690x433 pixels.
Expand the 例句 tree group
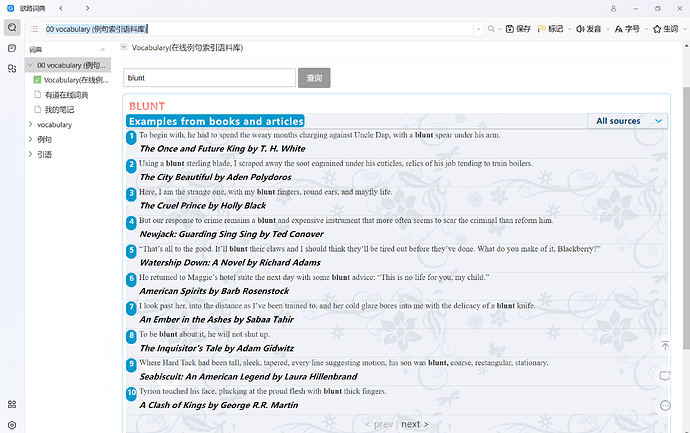point(30,139)
